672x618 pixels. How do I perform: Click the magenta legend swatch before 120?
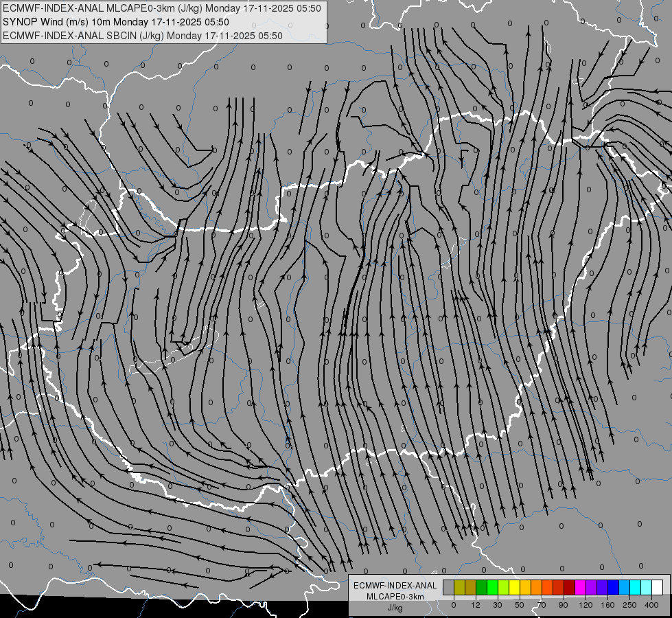click(x=580, y=587)
